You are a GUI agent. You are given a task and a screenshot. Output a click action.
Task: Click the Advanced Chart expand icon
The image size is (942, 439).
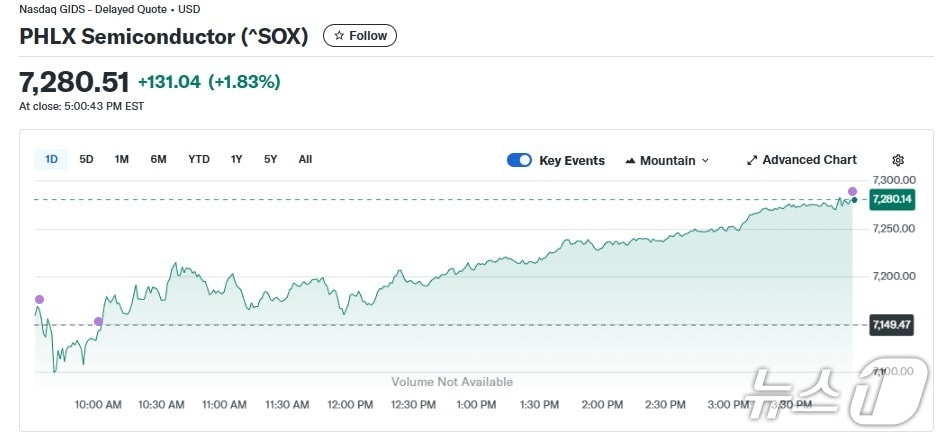pyautogui.click(x=752, y=160)
